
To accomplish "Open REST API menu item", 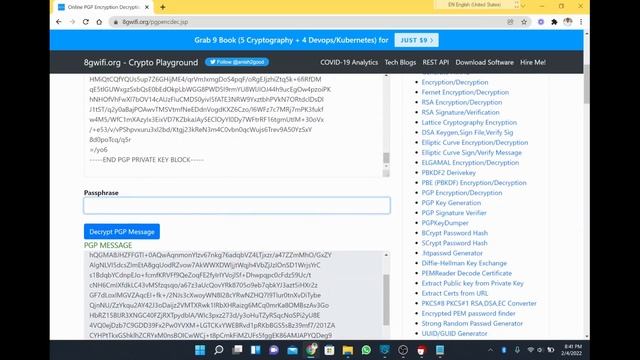I will point(436,62).
